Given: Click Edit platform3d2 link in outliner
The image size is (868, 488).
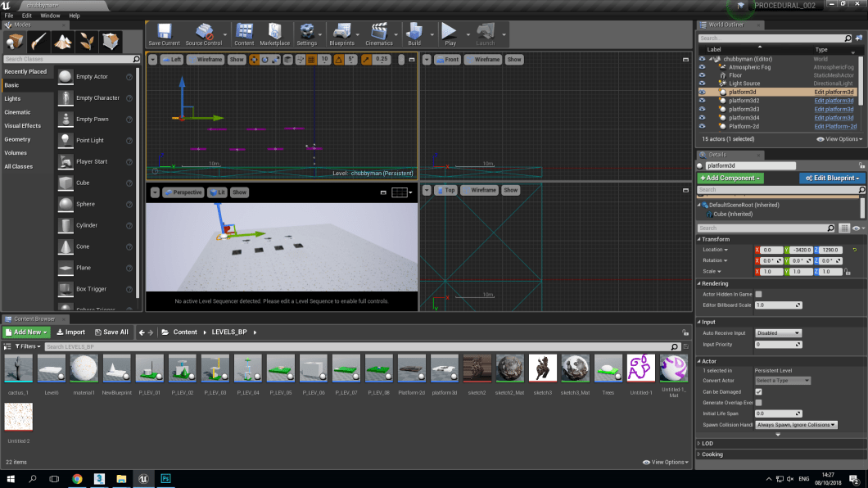Looking at the screenshot, I should coord(834,101).
